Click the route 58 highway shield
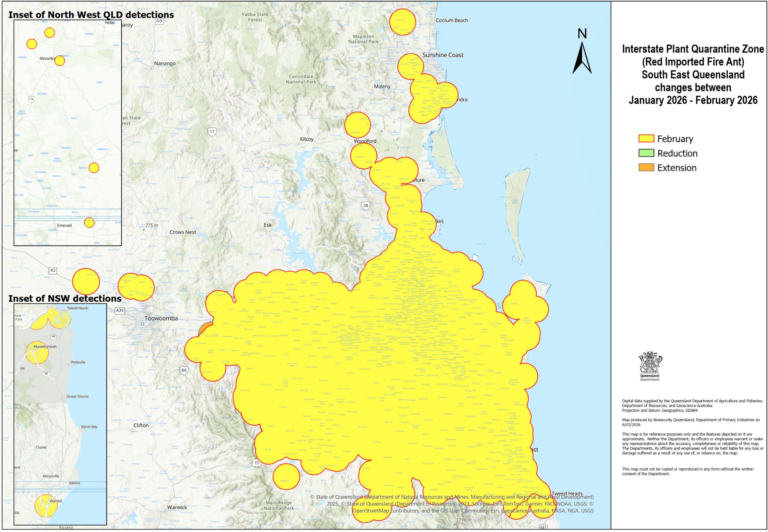Image resolution: width=768 pixels, height=532 pixels. (x=366, y=205)
